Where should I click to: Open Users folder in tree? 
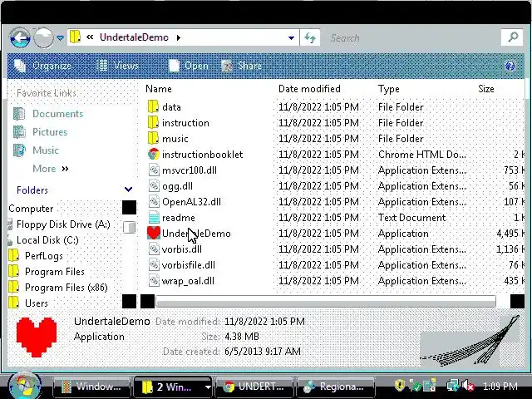click(x=37, y=303)
